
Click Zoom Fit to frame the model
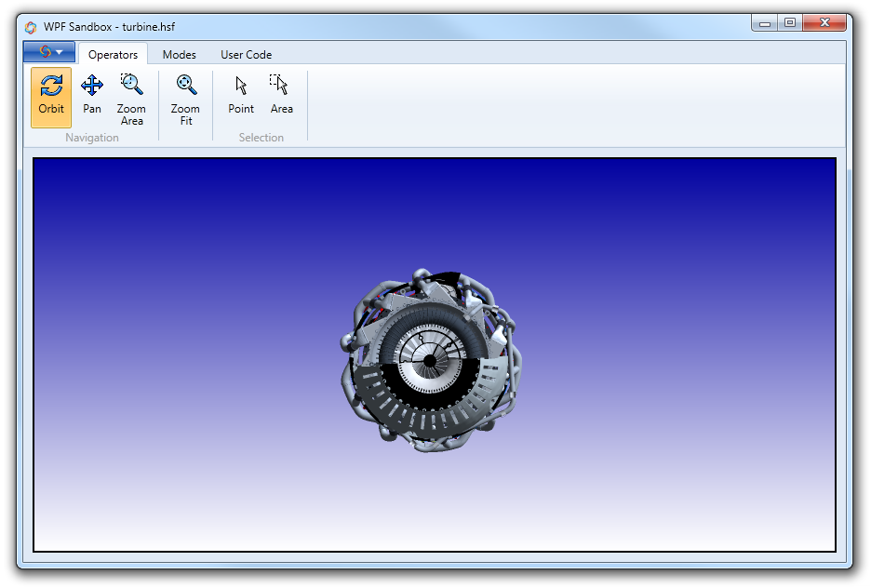point(185,99)
